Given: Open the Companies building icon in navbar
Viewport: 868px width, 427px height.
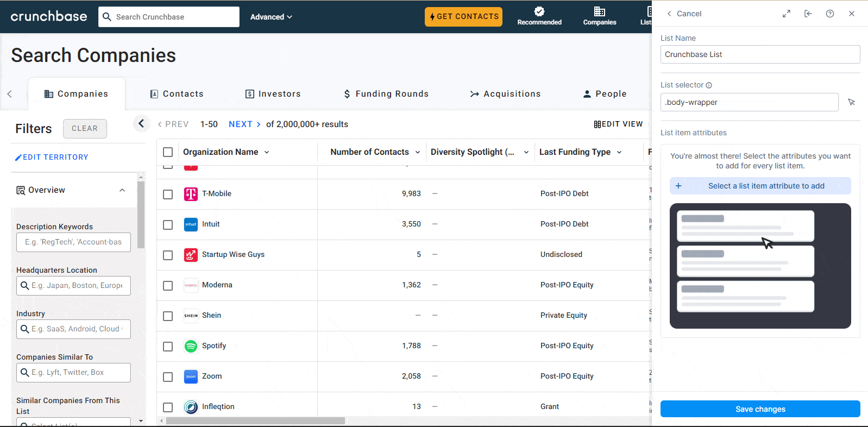Looking at the screenshot, I should pos(599,11).
